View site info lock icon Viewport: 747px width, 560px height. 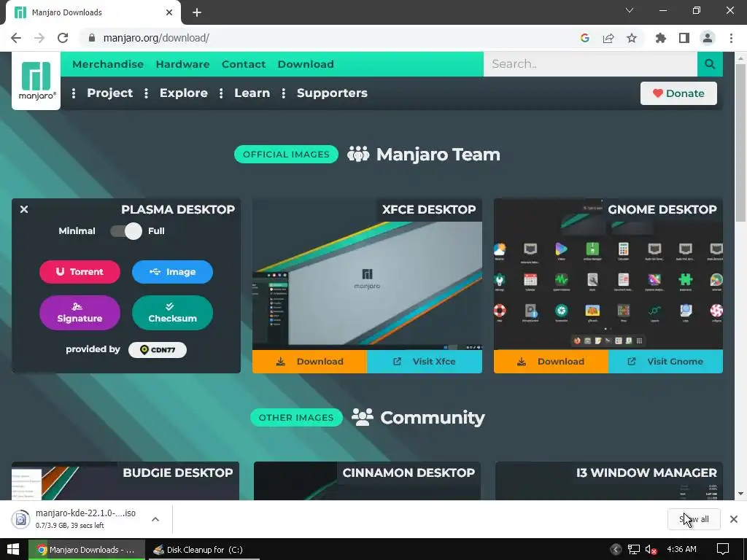tap(92, 38)
